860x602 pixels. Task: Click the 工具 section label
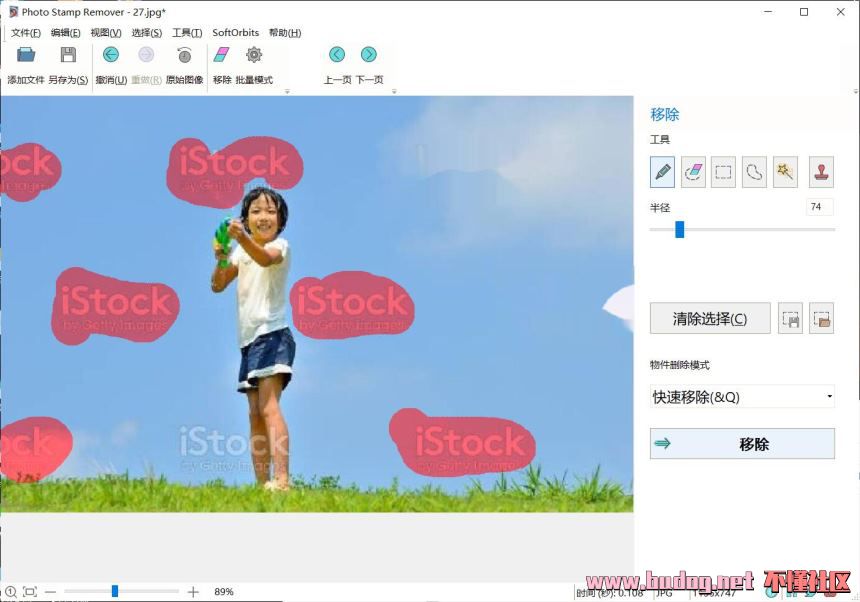point(660,140)
